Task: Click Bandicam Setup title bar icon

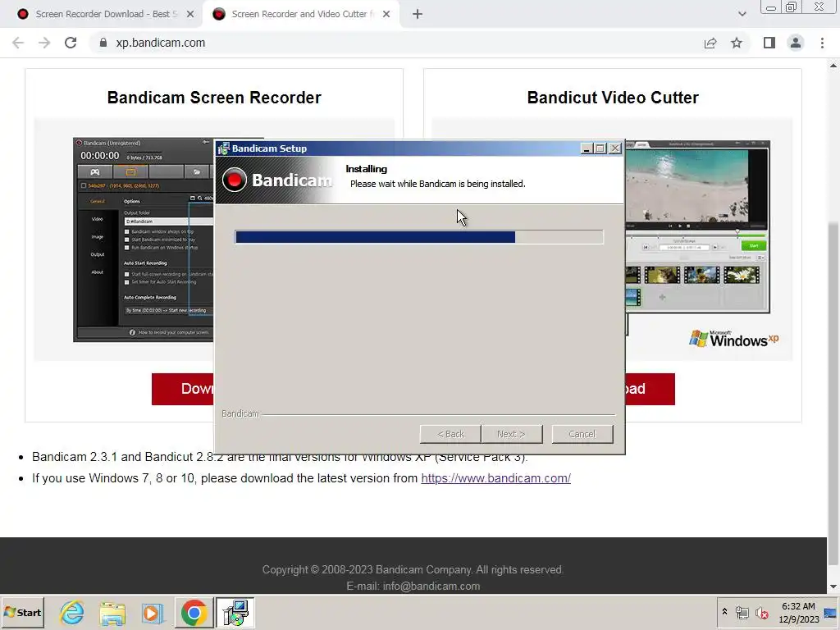Action: click(x=223, y=148)
